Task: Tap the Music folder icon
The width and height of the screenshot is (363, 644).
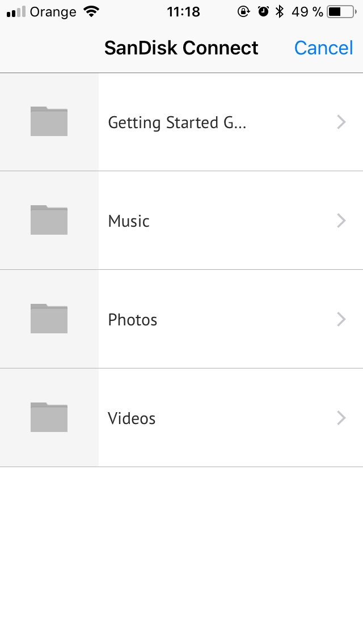Action: coord(49,220)
